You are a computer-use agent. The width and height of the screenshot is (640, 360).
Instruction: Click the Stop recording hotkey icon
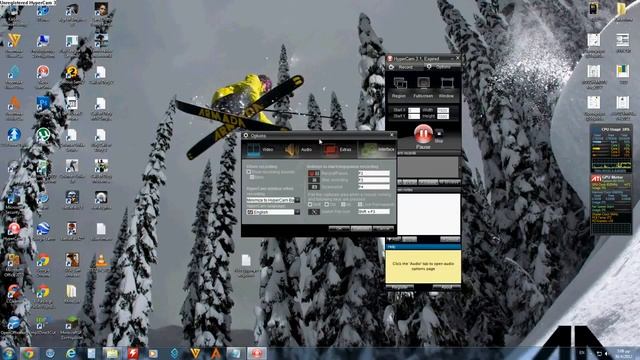[313, 180]
